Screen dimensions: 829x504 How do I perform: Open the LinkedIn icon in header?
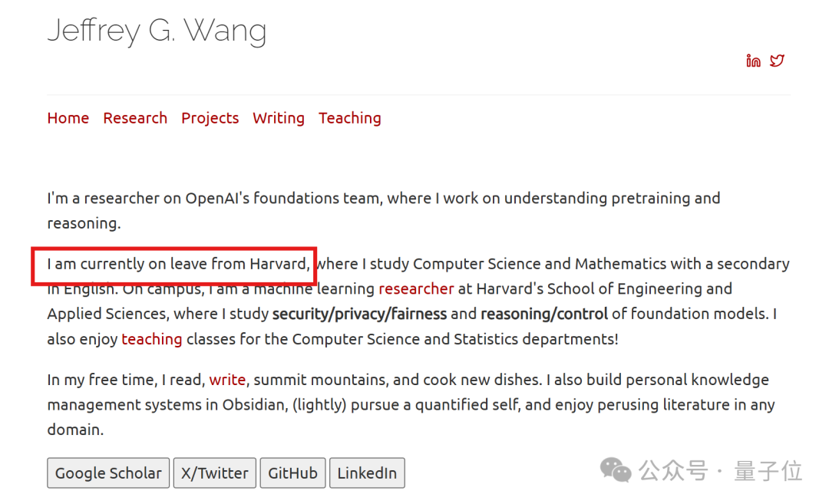coord(753,61)
